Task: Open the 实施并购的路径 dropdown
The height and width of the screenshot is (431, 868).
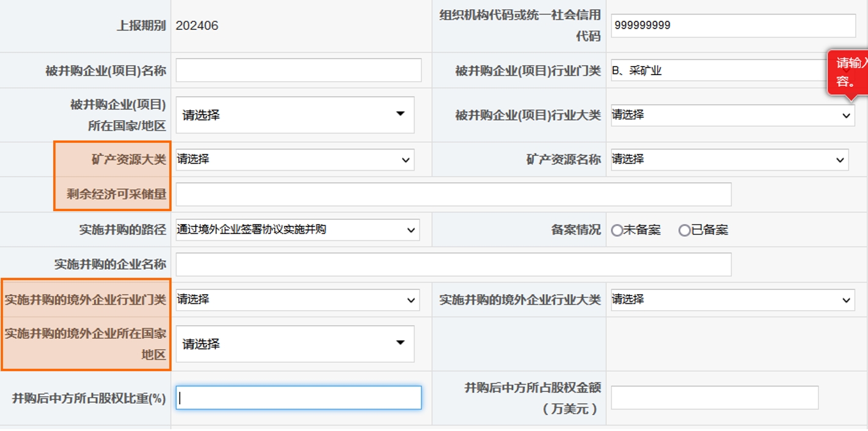Action: (x=297, y=230)
